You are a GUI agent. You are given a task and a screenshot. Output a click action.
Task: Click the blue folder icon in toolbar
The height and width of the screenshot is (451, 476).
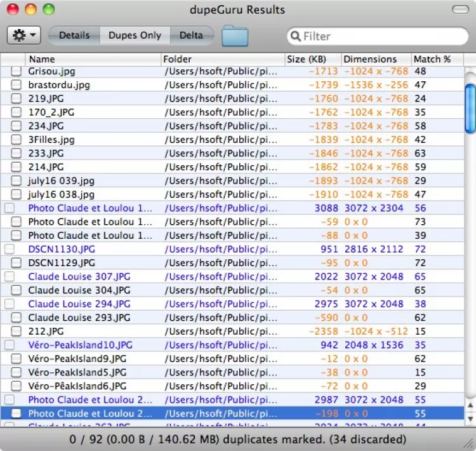(x=235, y=36)
